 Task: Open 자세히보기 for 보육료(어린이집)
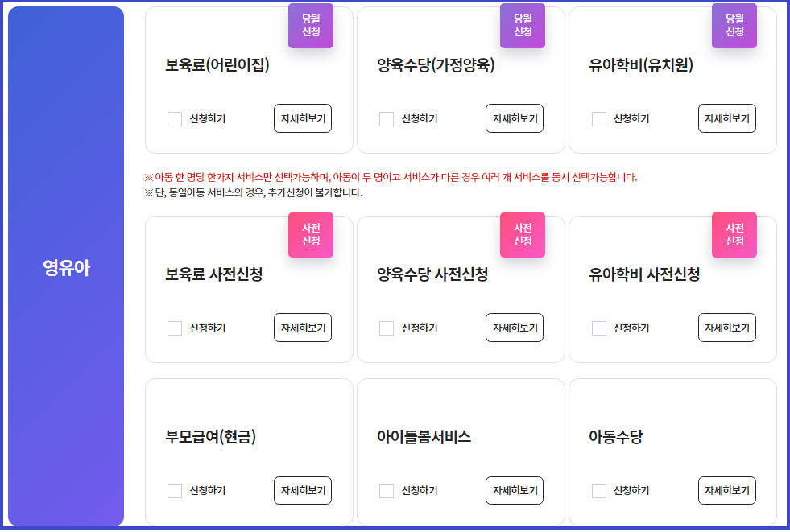point(302,118)
